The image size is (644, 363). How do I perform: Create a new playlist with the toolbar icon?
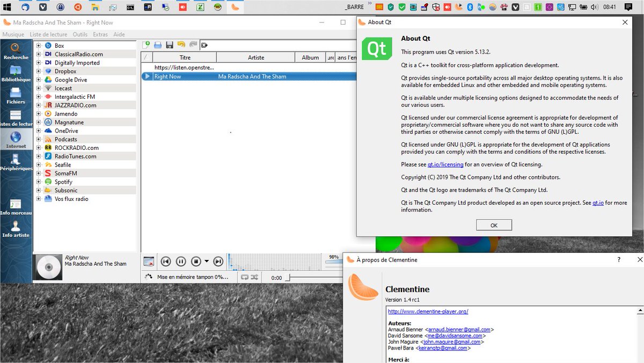click(147, 45)
